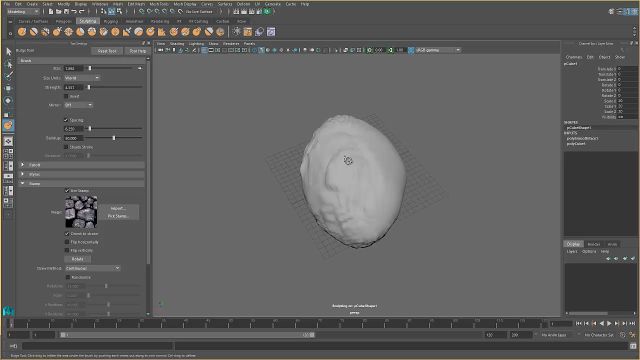
Task: Select the Spray sculpt tool
Action: pos(104,32)
